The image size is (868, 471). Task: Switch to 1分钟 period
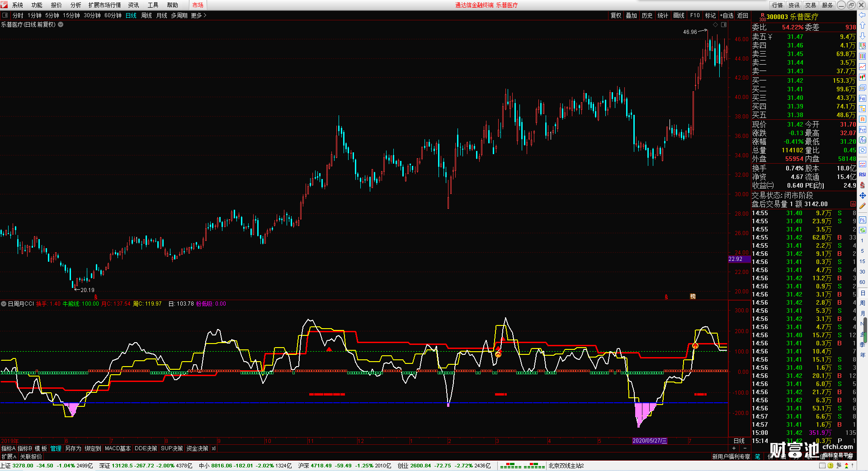point(34,15)
